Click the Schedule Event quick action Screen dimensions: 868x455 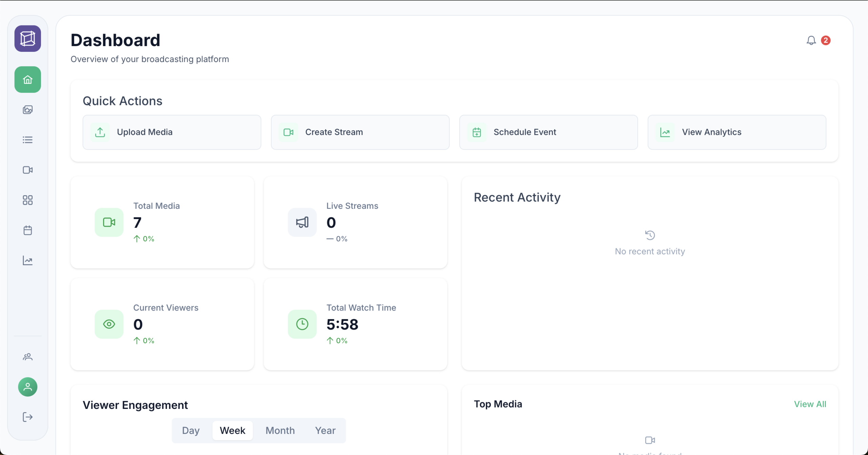(548, 132)
